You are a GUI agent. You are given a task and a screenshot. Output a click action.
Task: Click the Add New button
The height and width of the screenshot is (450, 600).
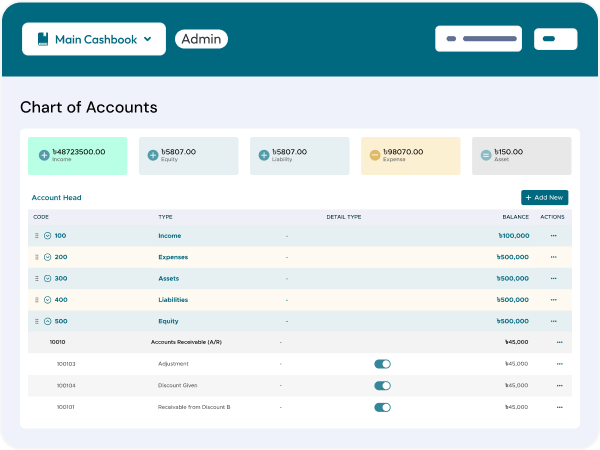[x=544, y=198]
